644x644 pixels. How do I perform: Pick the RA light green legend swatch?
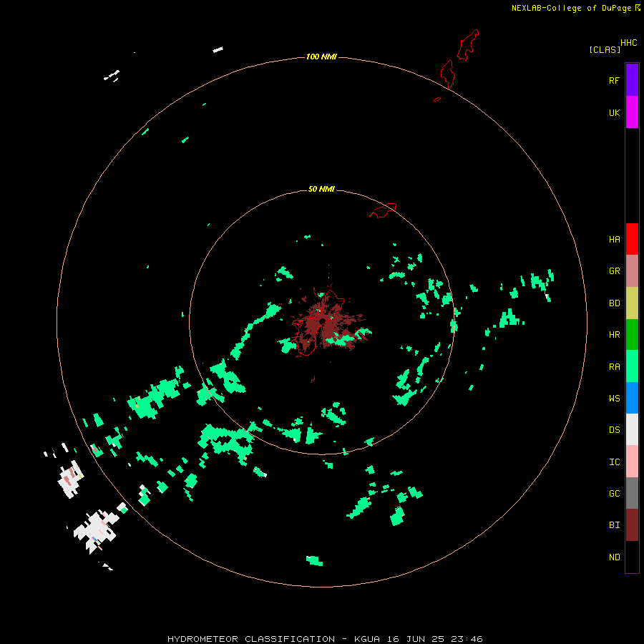coord(632,366)
